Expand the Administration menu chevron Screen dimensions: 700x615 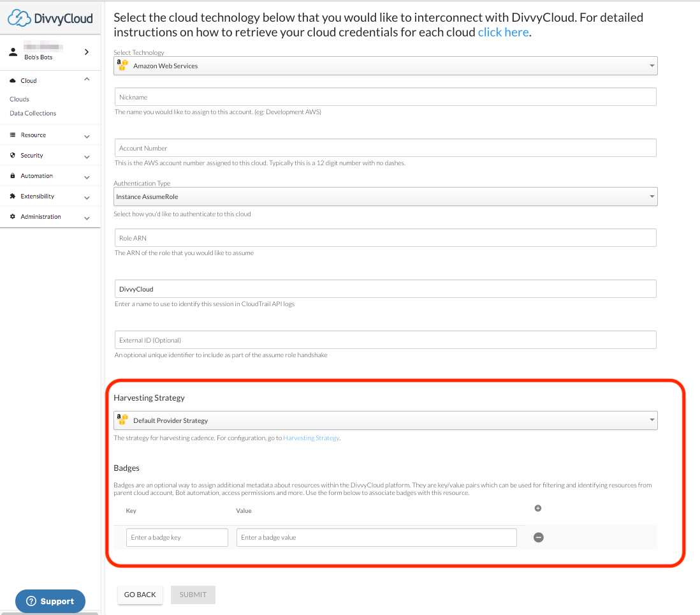[87, 218]
